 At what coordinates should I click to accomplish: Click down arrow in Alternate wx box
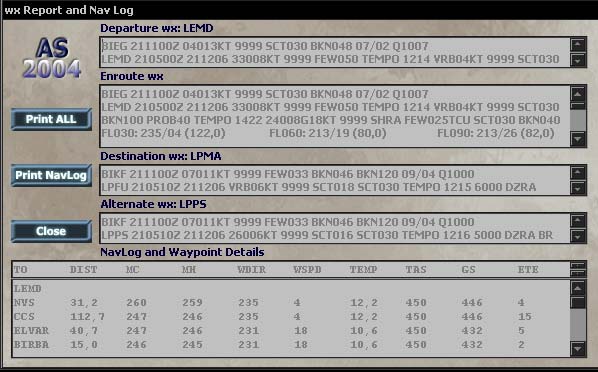578,236
